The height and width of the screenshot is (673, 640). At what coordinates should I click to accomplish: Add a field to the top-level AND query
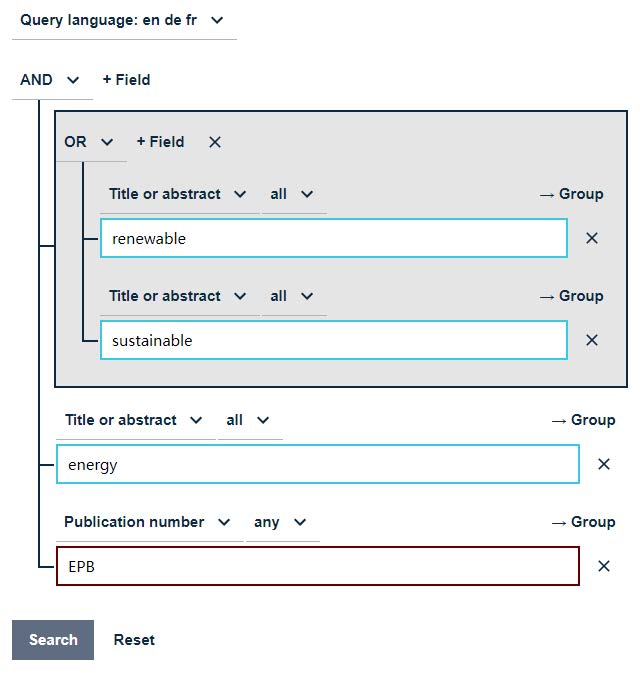coord(127,80)
